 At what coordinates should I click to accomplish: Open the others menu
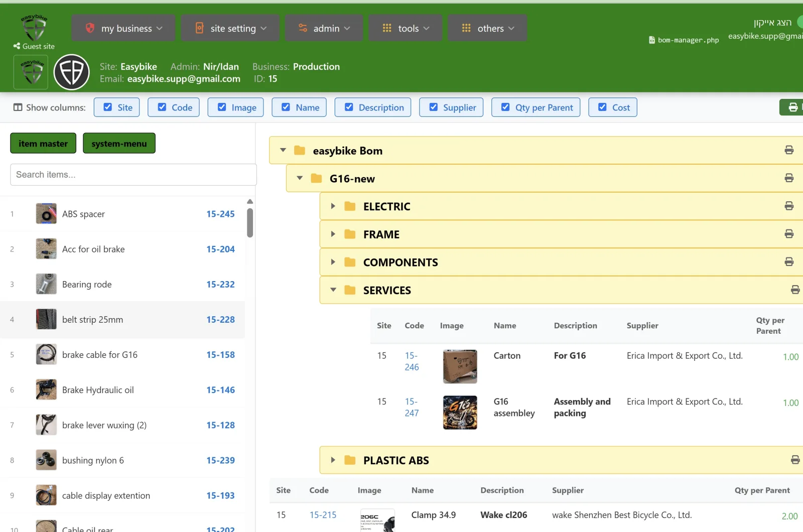(x=487, y=28)
